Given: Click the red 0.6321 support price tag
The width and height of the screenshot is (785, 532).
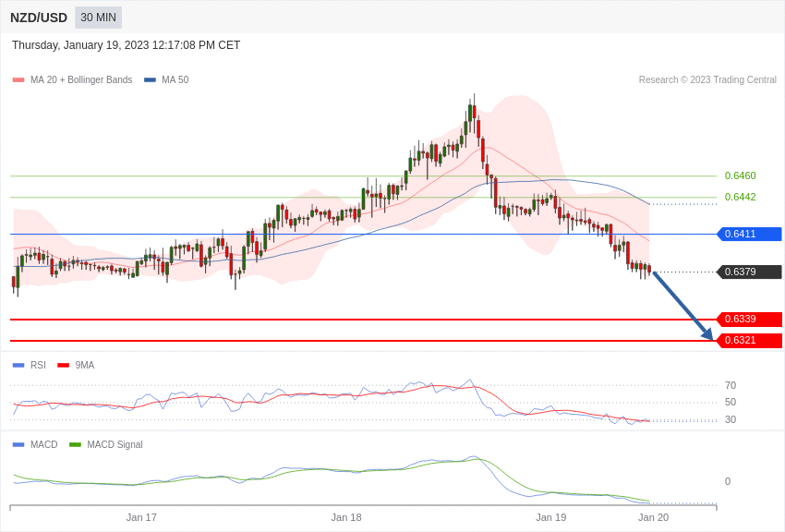Looking at the screenshot, I should 750,340.
